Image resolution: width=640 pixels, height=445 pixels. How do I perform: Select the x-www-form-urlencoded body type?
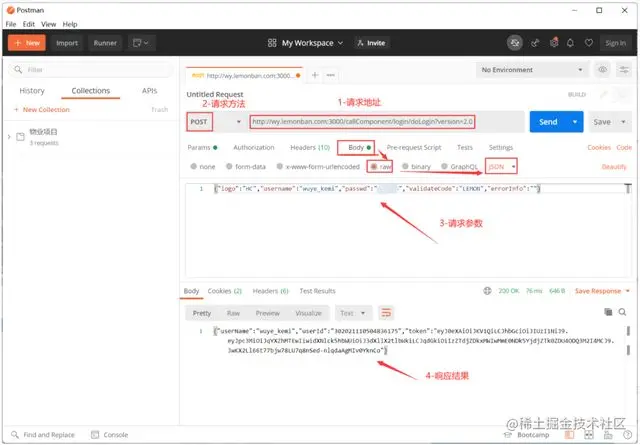click(x=318, y=167)
